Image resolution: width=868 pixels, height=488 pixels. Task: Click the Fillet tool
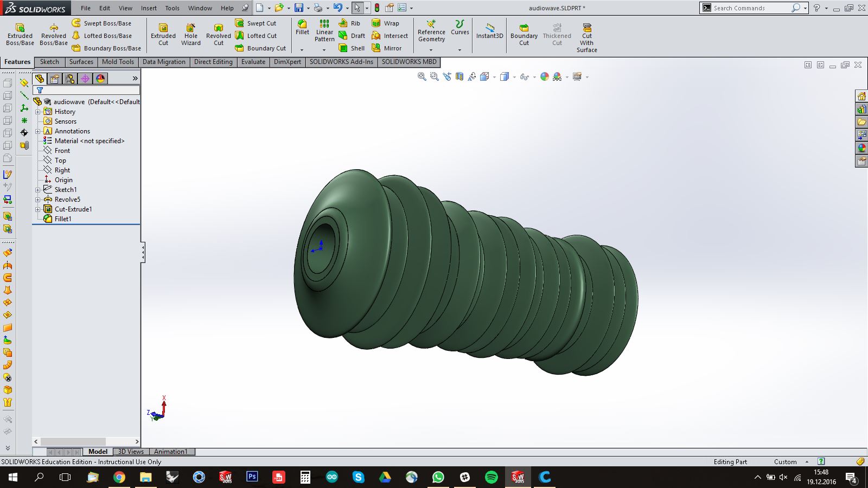tap(302, 28)
